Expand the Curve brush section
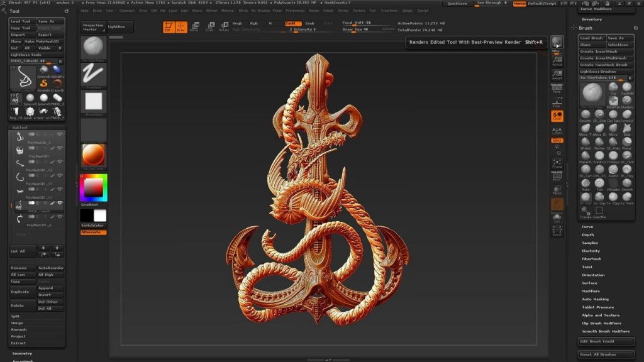The width and height of the screenshot is (644, 362). click(587, 227)
